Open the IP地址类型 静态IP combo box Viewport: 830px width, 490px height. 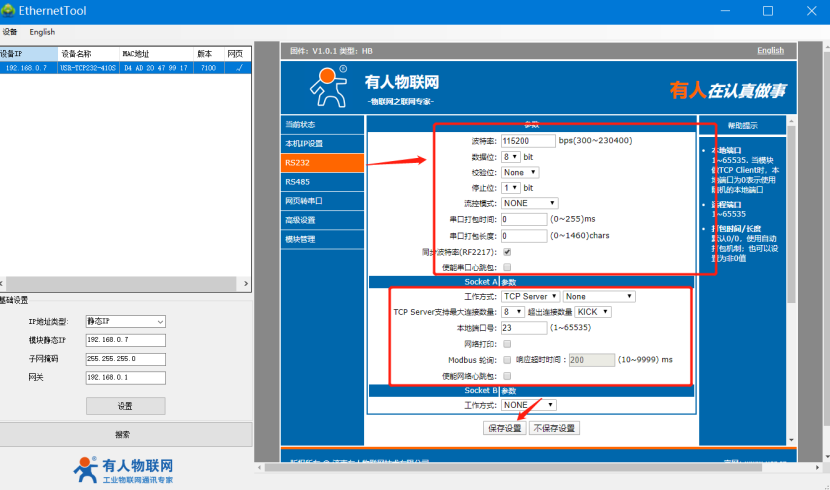coord(126,321)
